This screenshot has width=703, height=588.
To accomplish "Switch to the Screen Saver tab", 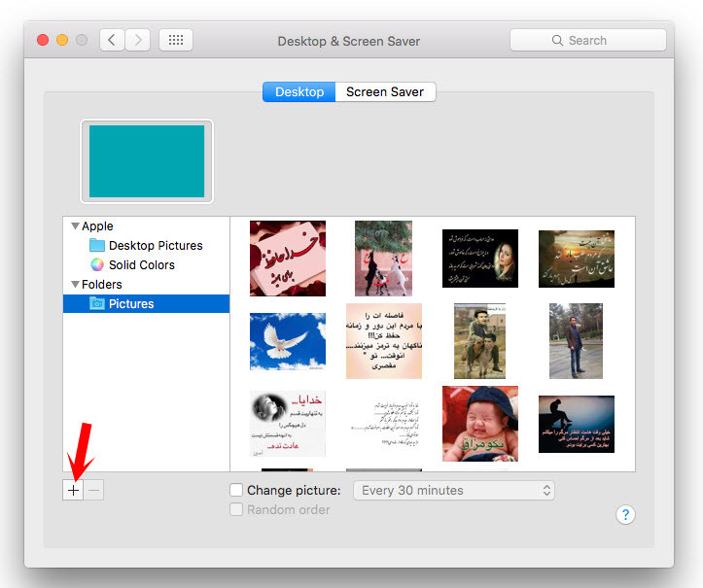I will click(385, 91).
